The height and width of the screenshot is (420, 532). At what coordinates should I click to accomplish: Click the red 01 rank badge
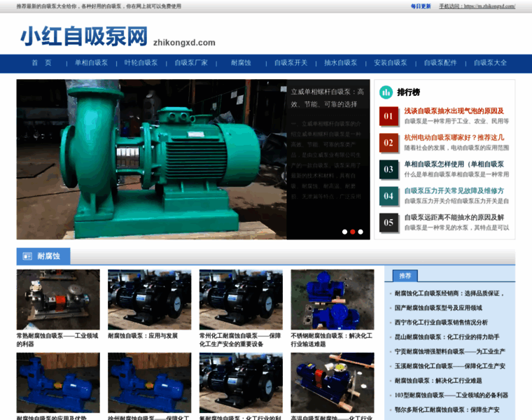pos(388,116)
